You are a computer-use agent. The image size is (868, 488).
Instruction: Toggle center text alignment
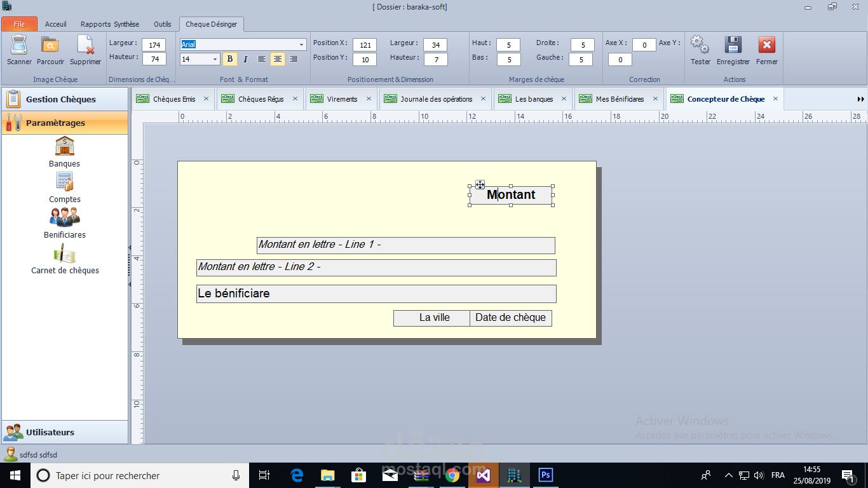(x=278, y=59)
